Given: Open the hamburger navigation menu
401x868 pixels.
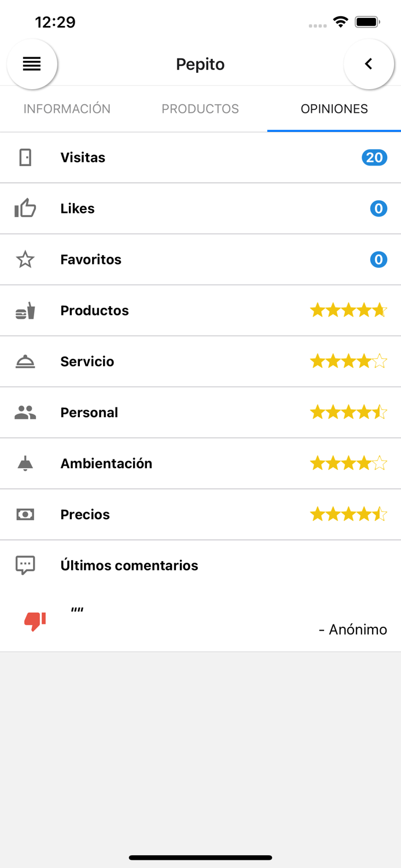Looking at the screenshot, I should pos(32,64).
